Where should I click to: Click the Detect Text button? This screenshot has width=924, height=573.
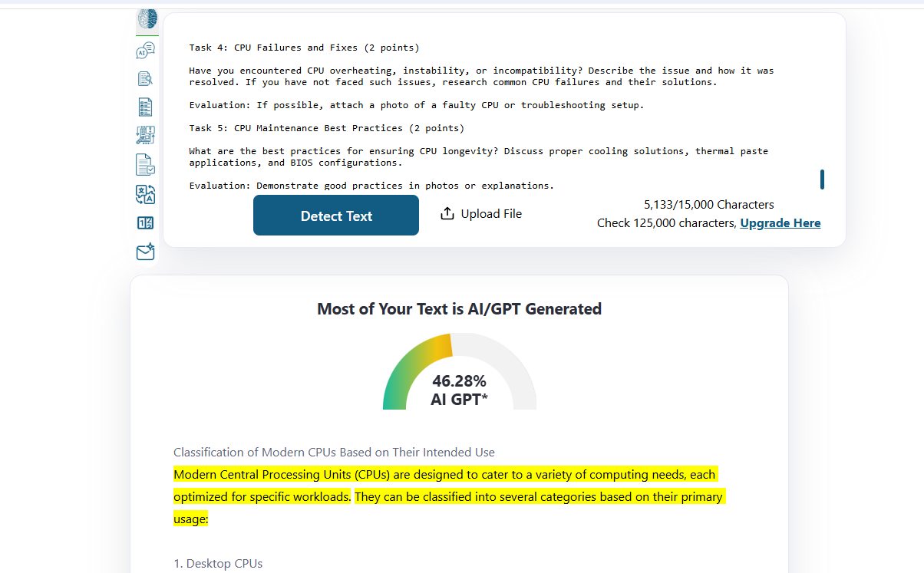coord(336,216)
